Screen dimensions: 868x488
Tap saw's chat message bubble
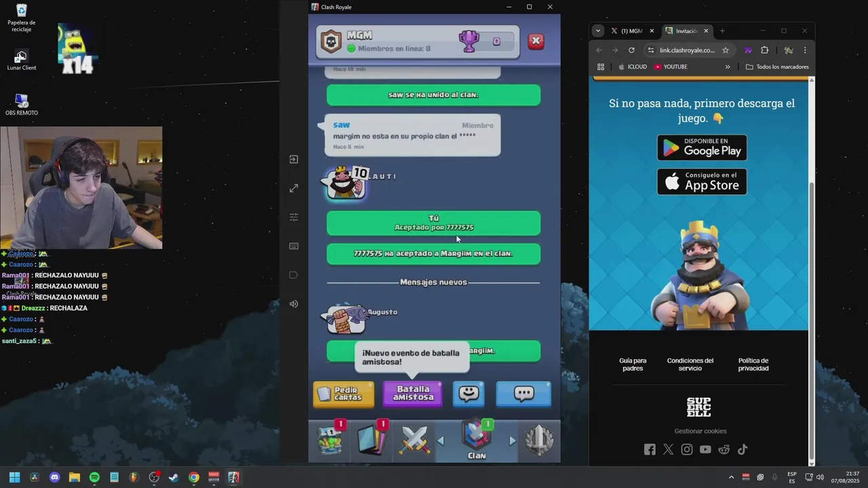tap(412, 136)
